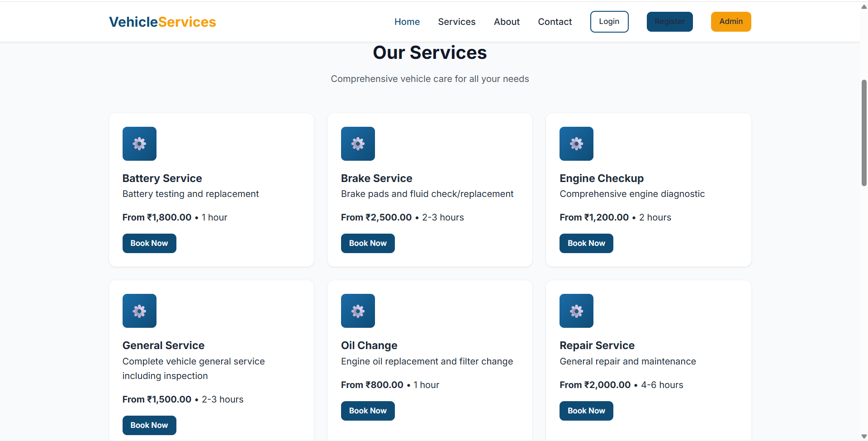The height and width of the screenshot is (441, 868).
Task: Select the Engine Checkup title
Action: click(602, 178)
